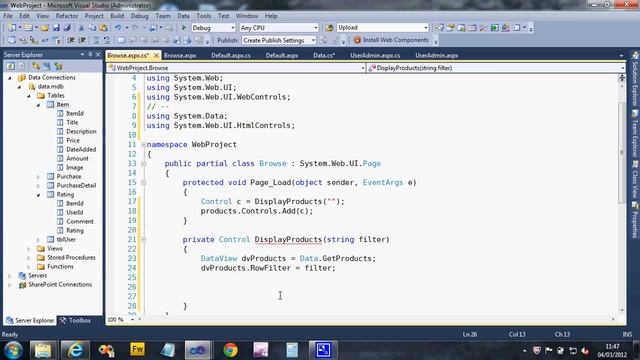The image size is (640, 360).
Task: Click the Navigate Backward icon
Action: pyautogui.click(x=153, y=28)
